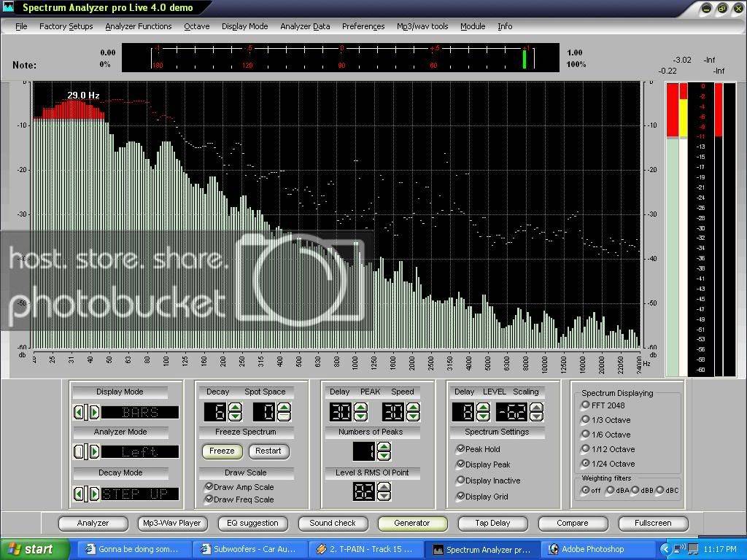This screenshot has height=560, width=747.
Task: Click the Windows start button
Action: [x=34, y=550]
